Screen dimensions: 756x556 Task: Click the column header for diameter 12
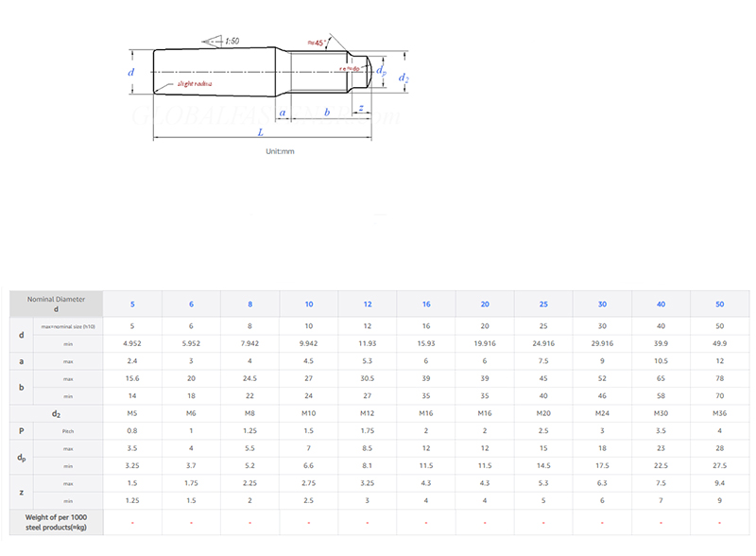[367, 304]
